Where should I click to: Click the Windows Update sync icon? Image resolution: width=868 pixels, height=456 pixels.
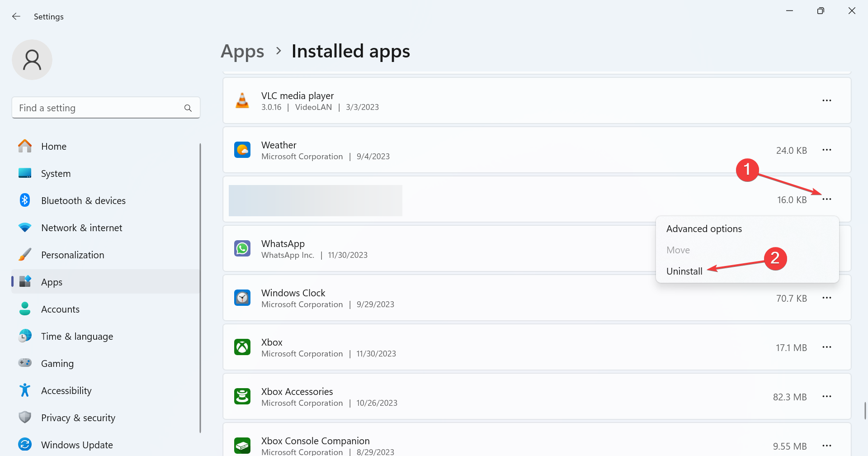(x=25, y=444)
